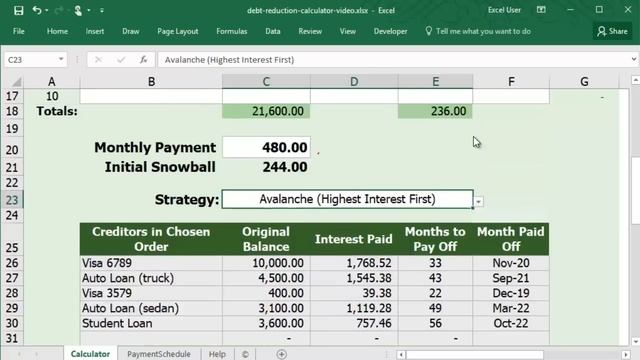640x360 pixels.
Task: Expand the Name Box dropdown arrow
Action: tap(61, 60)
